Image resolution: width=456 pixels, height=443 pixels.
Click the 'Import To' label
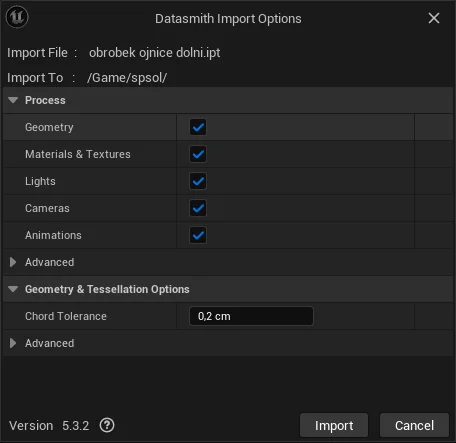[35, 78]
